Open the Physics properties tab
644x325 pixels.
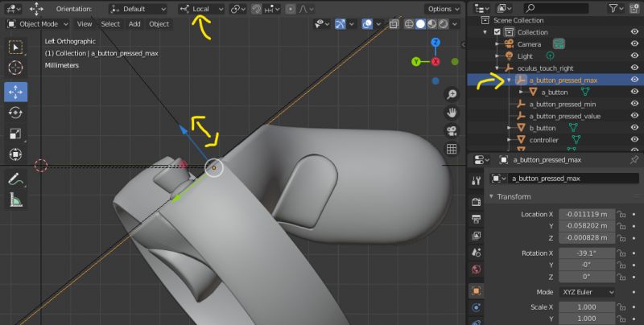coord(477,308)
